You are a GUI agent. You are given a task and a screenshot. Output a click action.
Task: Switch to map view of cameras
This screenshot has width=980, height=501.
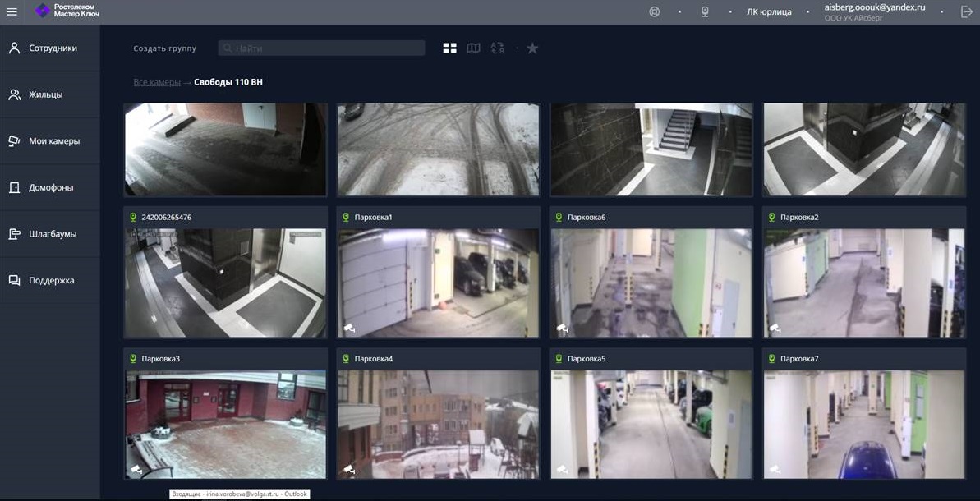474,48
